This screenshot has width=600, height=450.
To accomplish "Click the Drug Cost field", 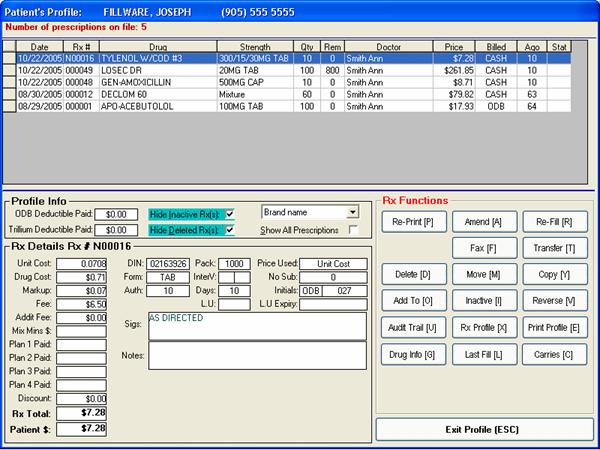I will click(x=81, y=277).
